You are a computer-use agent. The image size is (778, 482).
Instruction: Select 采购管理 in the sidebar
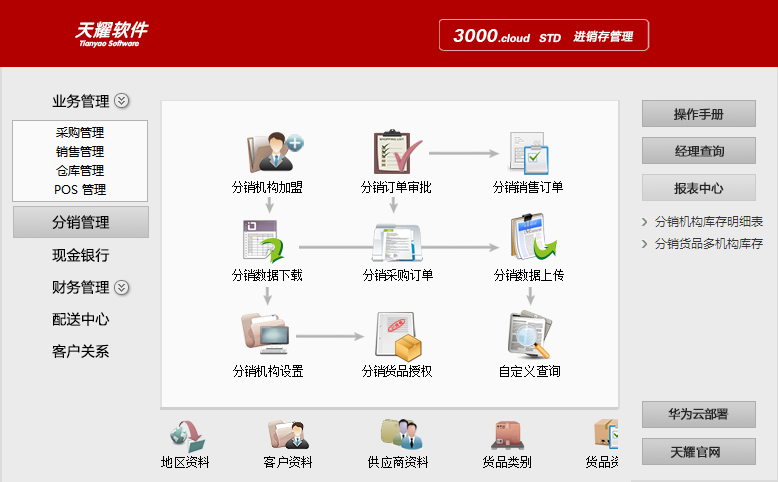click(80, 132)
